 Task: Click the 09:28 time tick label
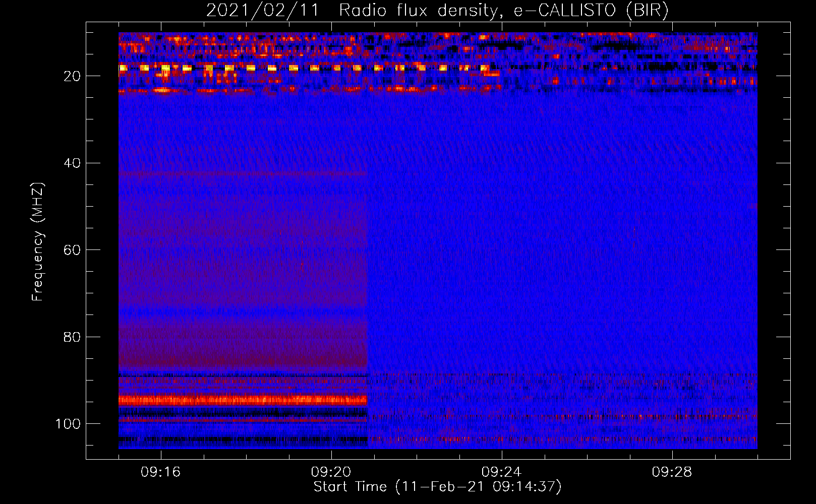[x=672, y=472]
